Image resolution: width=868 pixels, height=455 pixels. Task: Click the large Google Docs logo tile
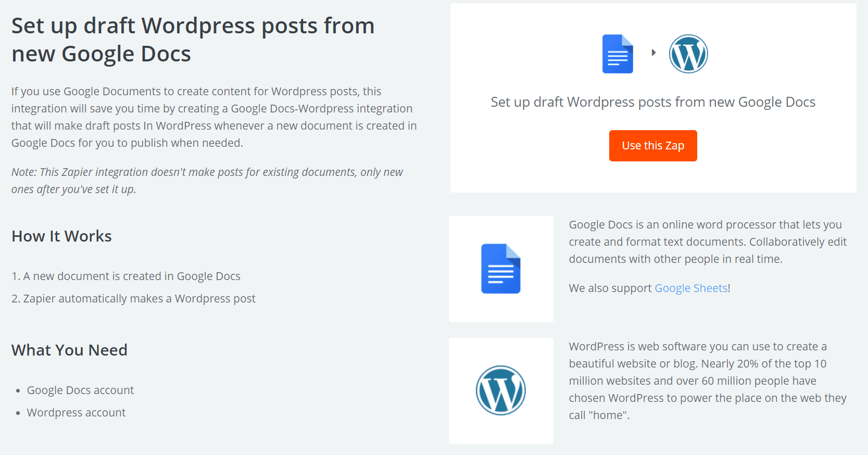501,269
